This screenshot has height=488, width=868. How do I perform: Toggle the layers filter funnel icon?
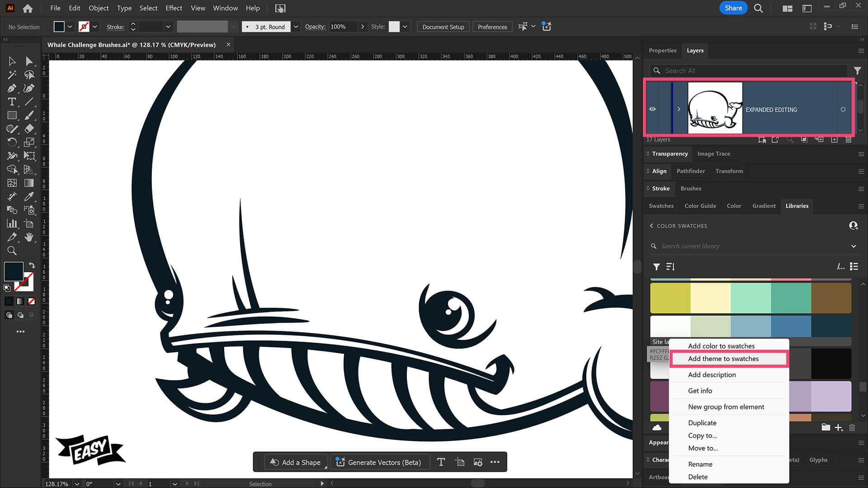coord(857,71)
